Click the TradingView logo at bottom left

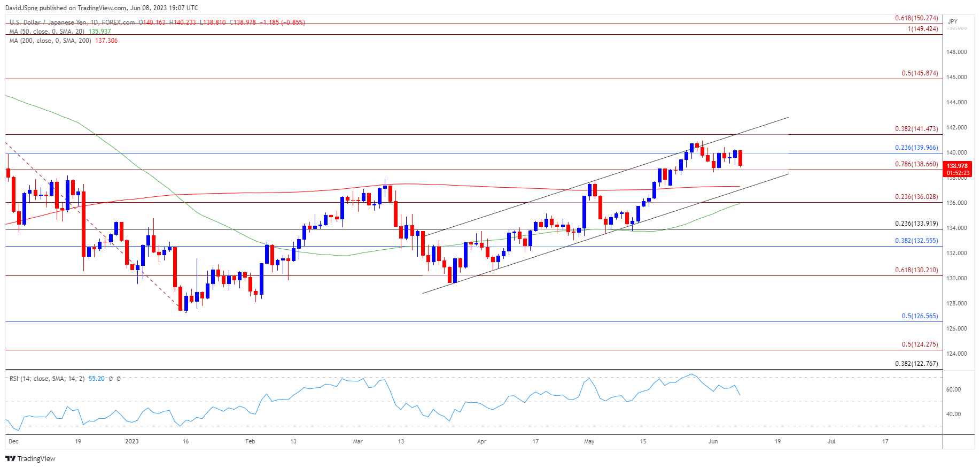tap(30, 458)
